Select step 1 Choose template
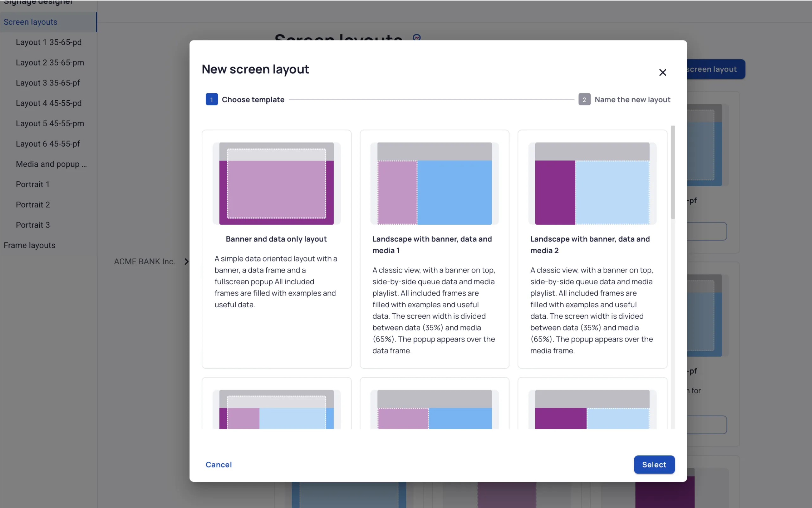This screenshot has width=812, height=508. (245, 99)
